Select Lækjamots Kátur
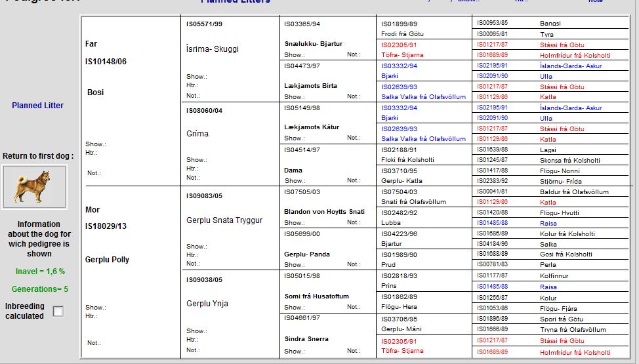The image size is (639, 364). point(312,127)
